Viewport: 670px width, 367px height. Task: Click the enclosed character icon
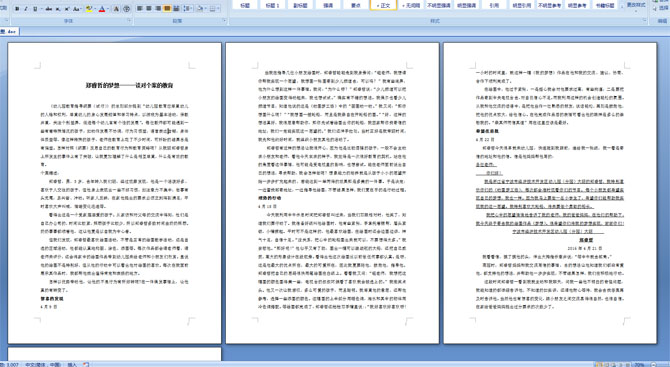tap(126, 9)
